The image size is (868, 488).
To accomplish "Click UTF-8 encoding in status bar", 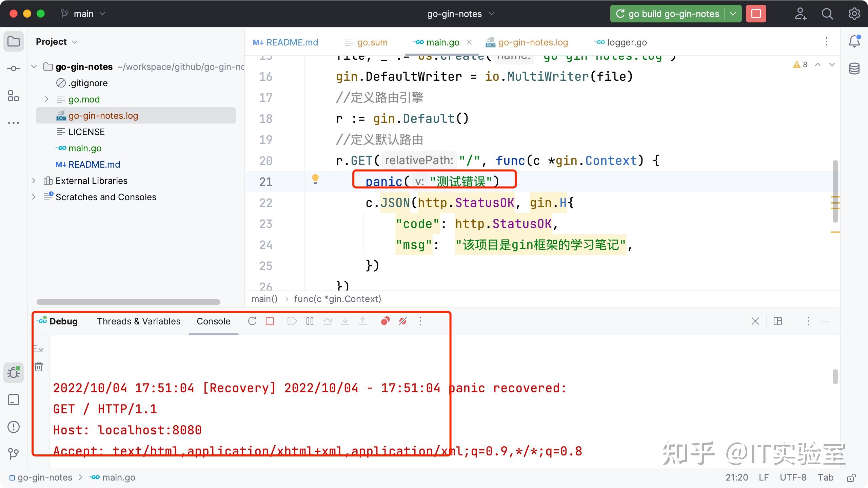I will coord(793,477).
